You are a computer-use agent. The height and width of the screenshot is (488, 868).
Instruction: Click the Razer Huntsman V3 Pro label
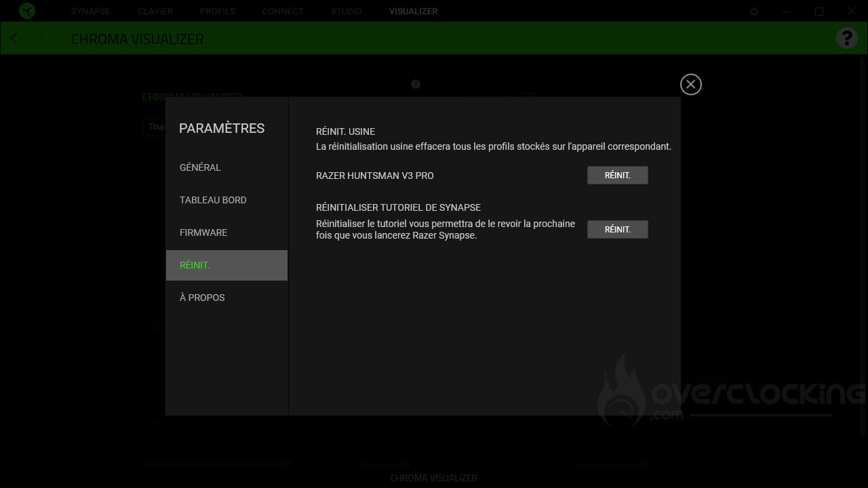coord(374,176)
